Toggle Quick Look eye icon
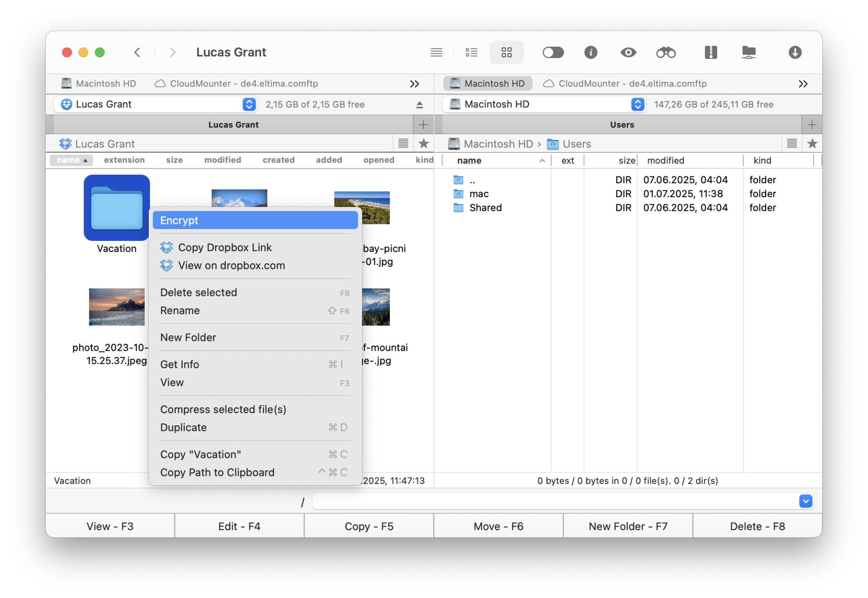This screenshot has height=598, width=868. 628,53
